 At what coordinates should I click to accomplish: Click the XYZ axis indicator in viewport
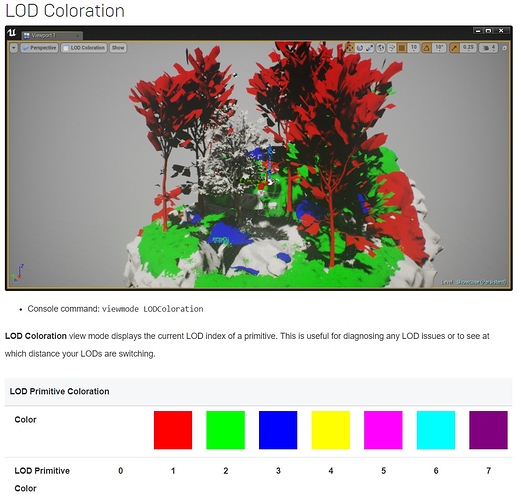[x=17, y=273]
